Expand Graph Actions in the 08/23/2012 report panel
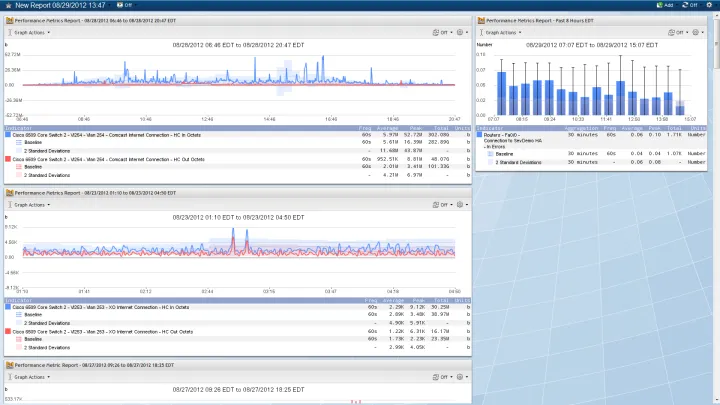 pyautogui.click(x=30, y=204)
